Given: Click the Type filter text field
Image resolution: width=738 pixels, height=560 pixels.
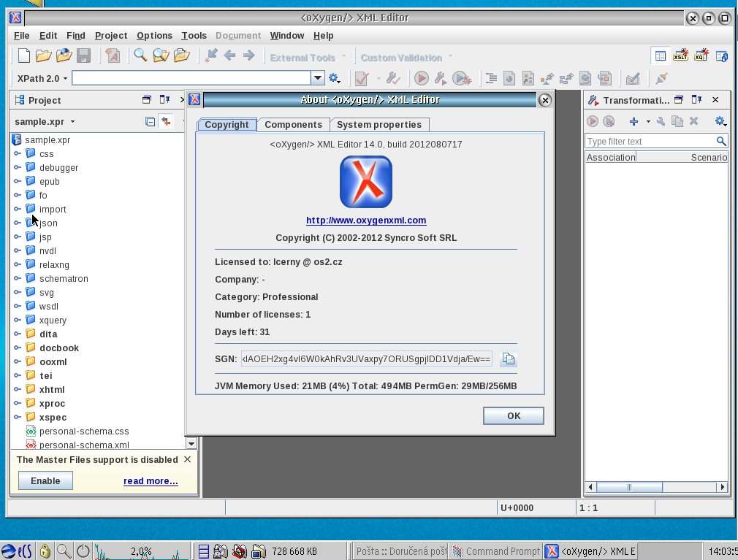Looking at the screenshot, I should coord(650,141).
